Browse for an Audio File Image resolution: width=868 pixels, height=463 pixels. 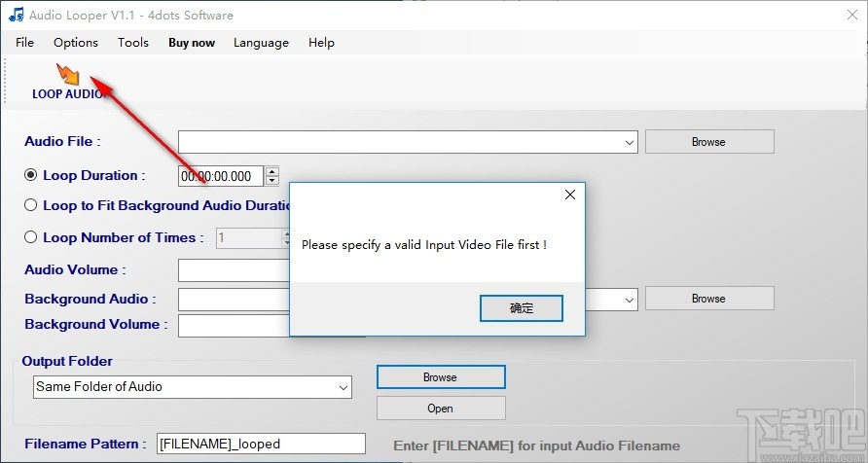709,142
